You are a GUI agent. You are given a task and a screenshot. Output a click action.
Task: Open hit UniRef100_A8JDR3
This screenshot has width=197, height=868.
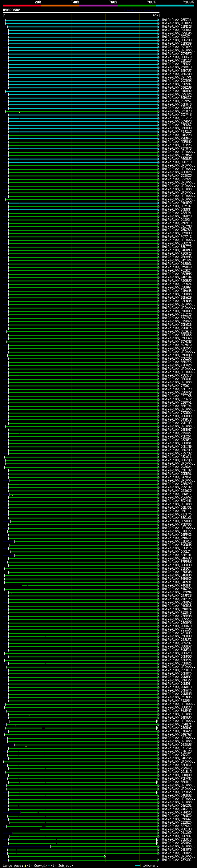176,23
